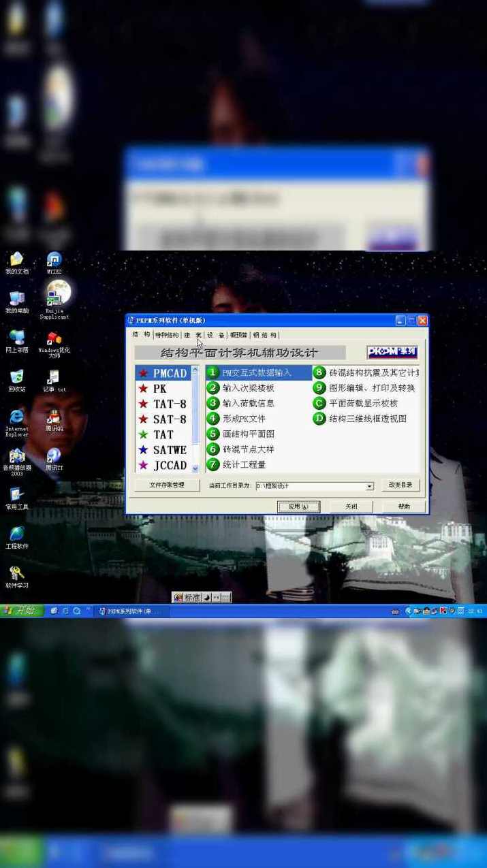Open the Windows 开始 start menu
Screen dimensions: 487x868
click(20, 611)
